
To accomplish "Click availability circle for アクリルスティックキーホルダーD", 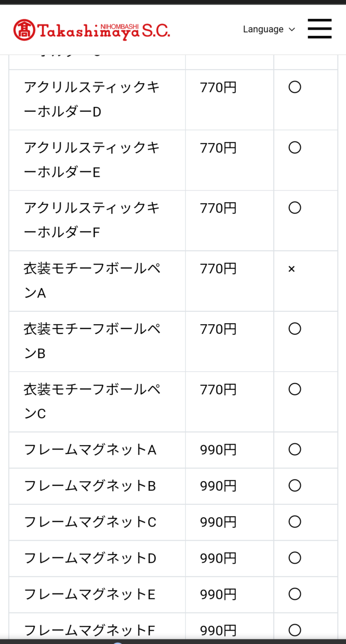I will coord(295,87).
